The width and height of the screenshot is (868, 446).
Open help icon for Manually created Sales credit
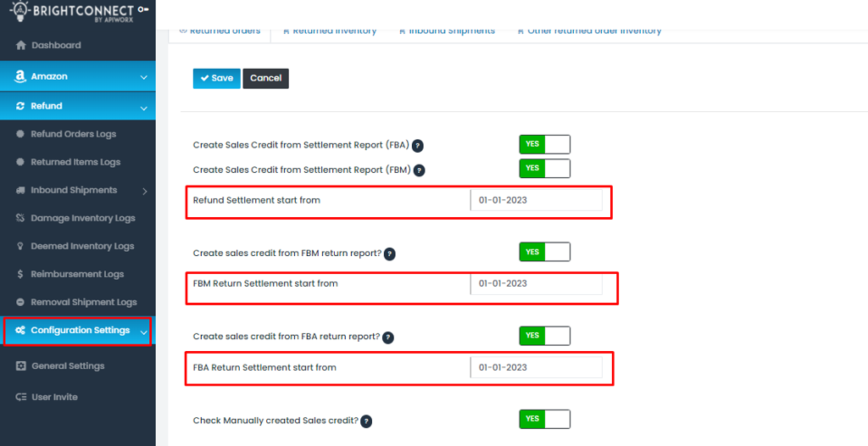point(366,421)
